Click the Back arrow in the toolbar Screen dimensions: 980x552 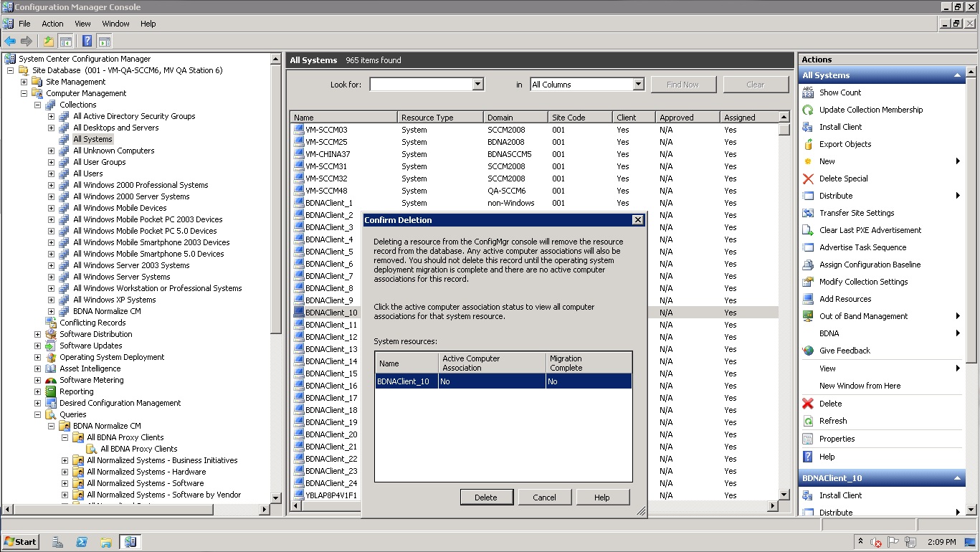tap(10, 42)
